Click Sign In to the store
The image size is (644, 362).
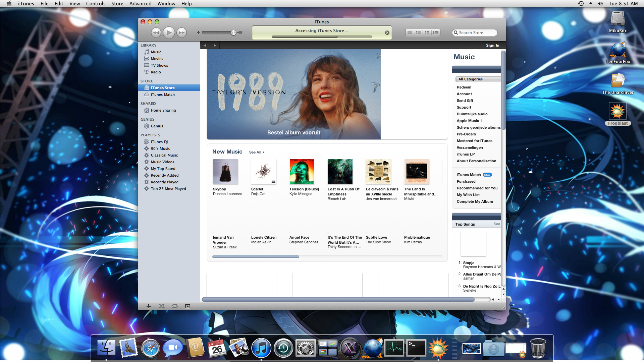(492, 45)
